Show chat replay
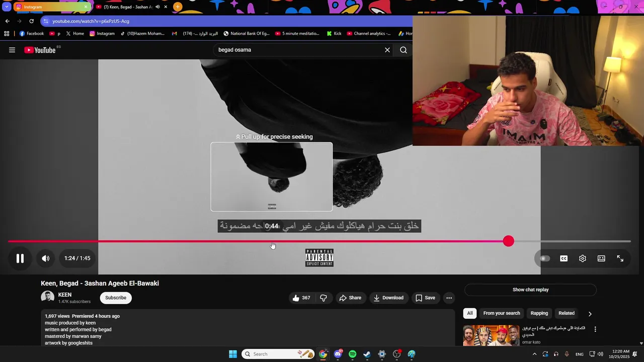 pyautogui.click(x=530, y=290)
